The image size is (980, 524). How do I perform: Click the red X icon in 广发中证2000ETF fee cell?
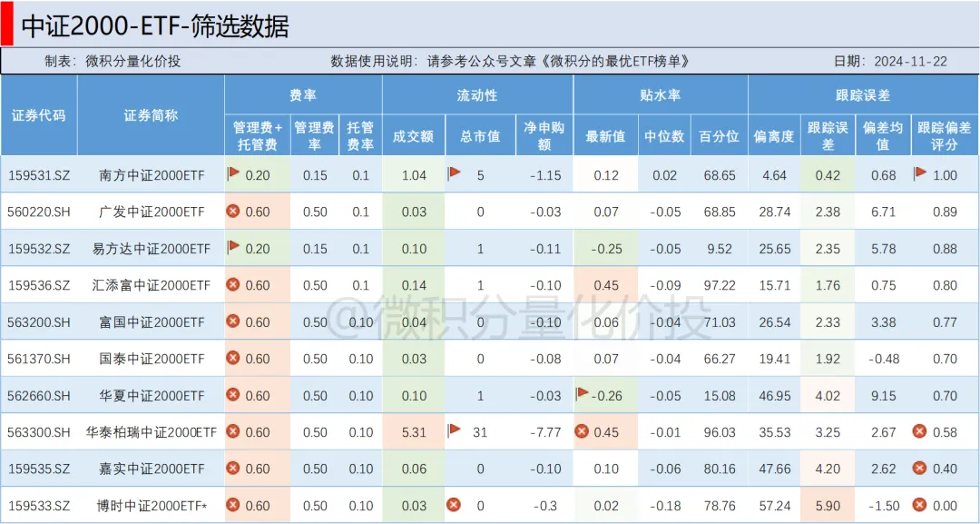pyautogui.click(x=233, y=211)
